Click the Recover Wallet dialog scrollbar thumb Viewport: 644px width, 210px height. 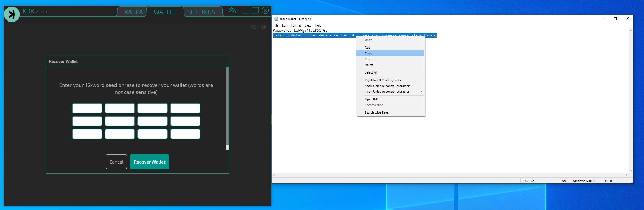[227, 147]
